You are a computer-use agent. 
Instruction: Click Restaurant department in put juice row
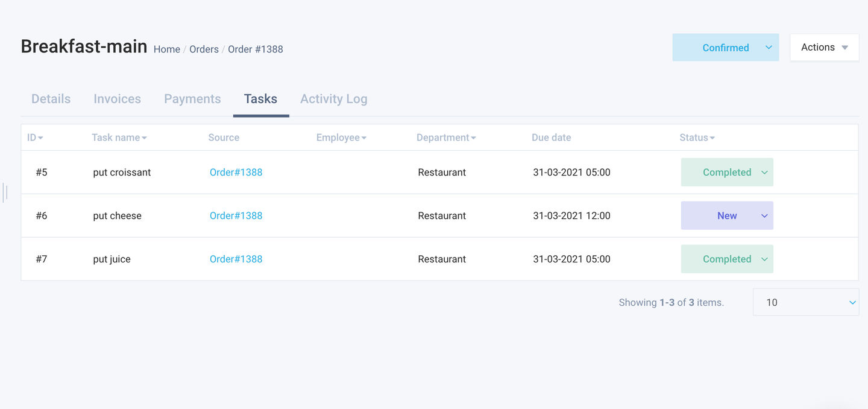[442, 259]
